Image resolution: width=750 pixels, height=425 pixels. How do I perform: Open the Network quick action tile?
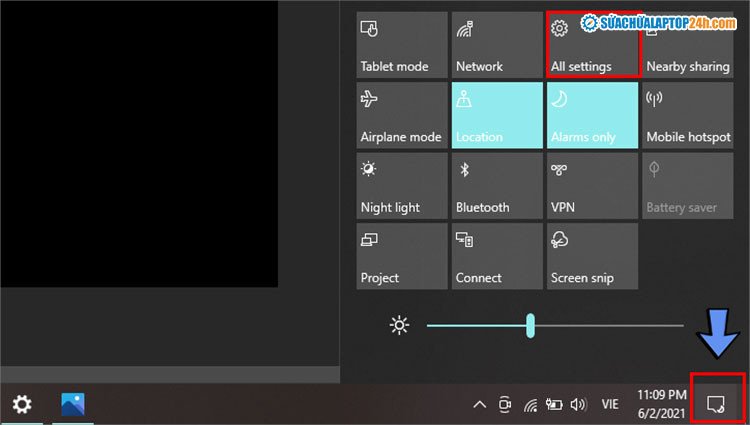coord(497,45)
